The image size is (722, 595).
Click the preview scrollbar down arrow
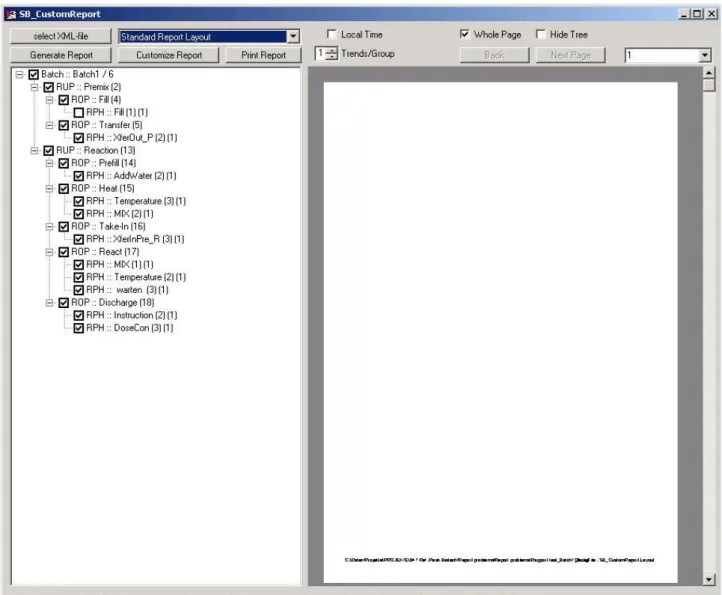point(709,579)
